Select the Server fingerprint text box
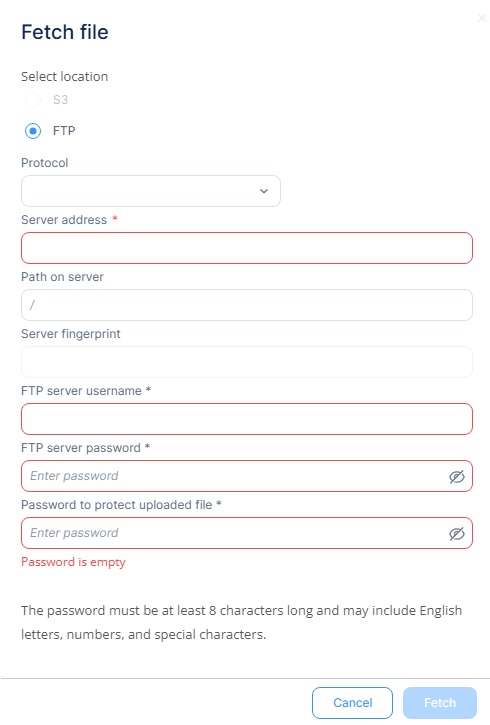The image size is (490, 725). point(247,362)
